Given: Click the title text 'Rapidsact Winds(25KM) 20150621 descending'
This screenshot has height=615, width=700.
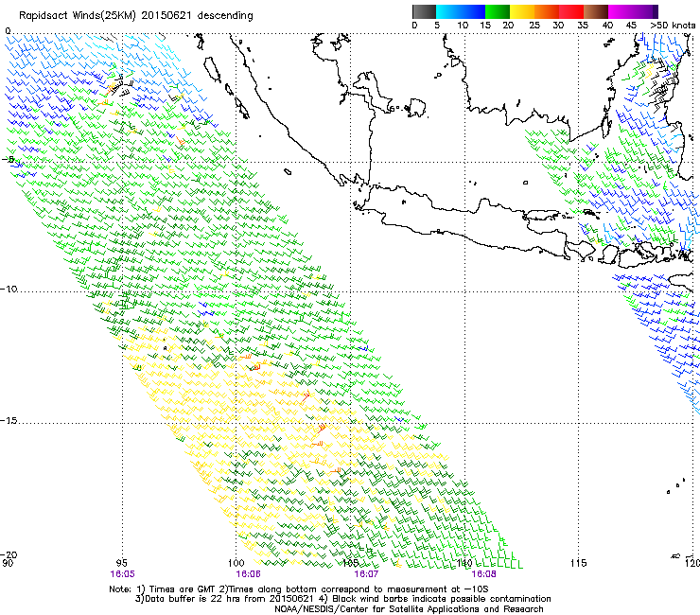Looking at the screenshot, I should (135, 16).
